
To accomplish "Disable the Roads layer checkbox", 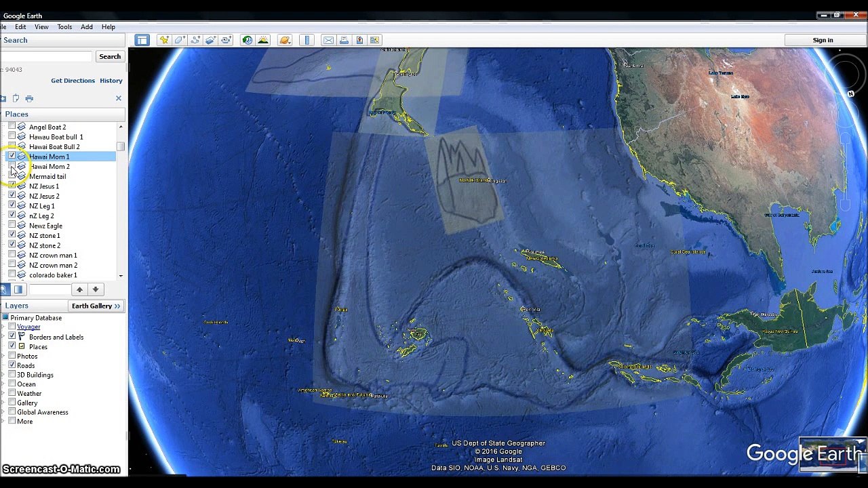I will pyautogui.click(x=12, y=365).
